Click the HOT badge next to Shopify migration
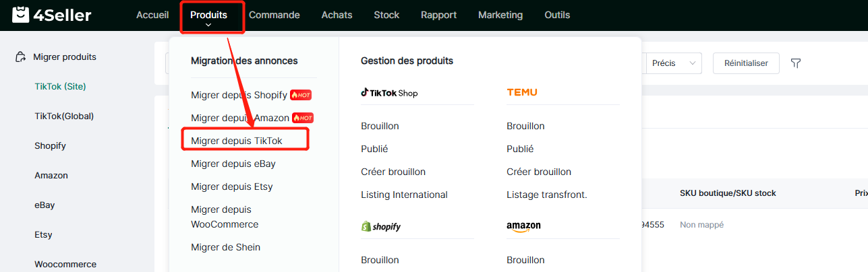This screenshot has height=272, width=868. coord(301,95)
